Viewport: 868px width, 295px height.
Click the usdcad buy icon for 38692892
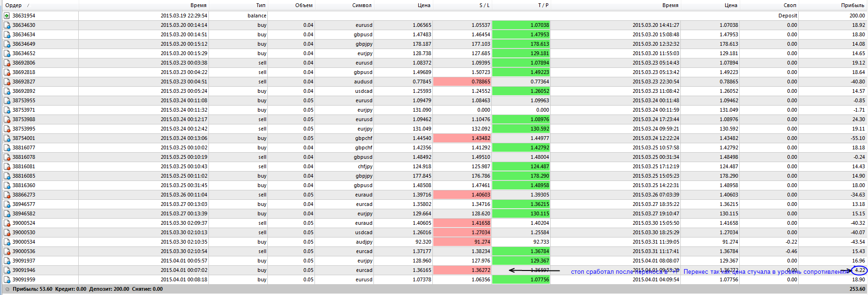(x=7, y=91)
